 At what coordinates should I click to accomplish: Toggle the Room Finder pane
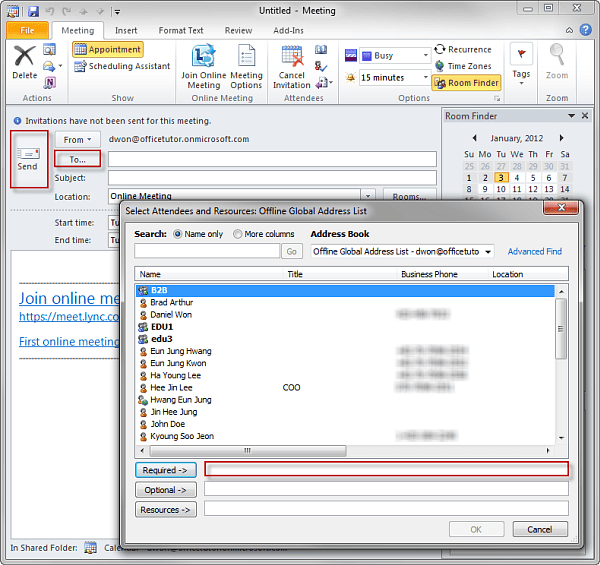click(x=466, y=83)
